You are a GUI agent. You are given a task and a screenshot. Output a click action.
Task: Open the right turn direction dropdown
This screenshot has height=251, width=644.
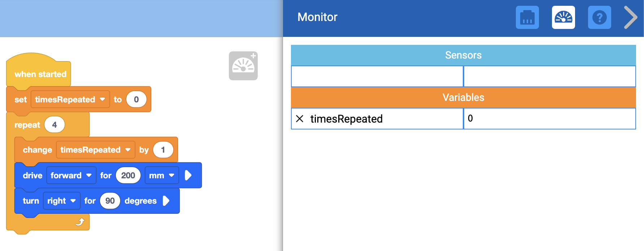[x=61, y=201]
